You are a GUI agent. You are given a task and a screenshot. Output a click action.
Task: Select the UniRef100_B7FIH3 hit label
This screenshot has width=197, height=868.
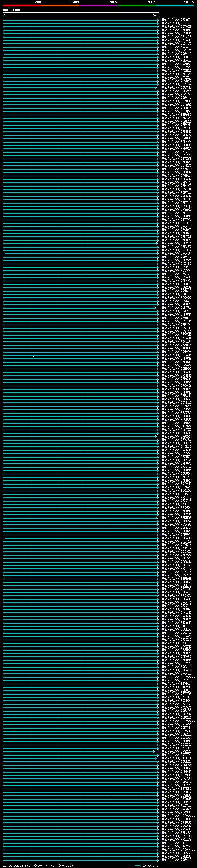pyautogui.click(x=177, y=199)
